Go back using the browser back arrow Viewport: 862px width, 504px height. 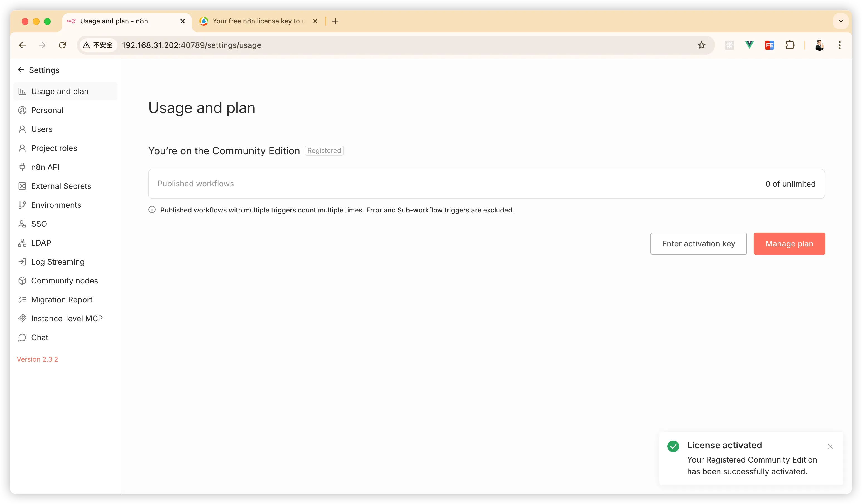click(x=23, y=45)
